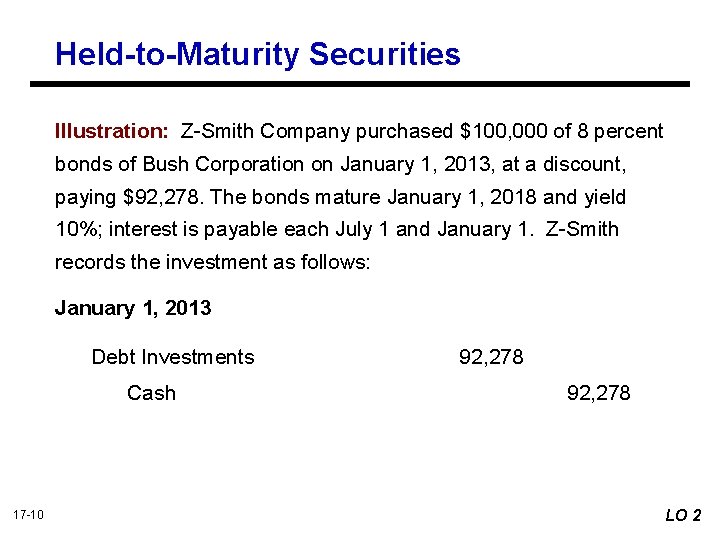
Task: Click the $92,278 purchase price text
Action: point(160,198)
